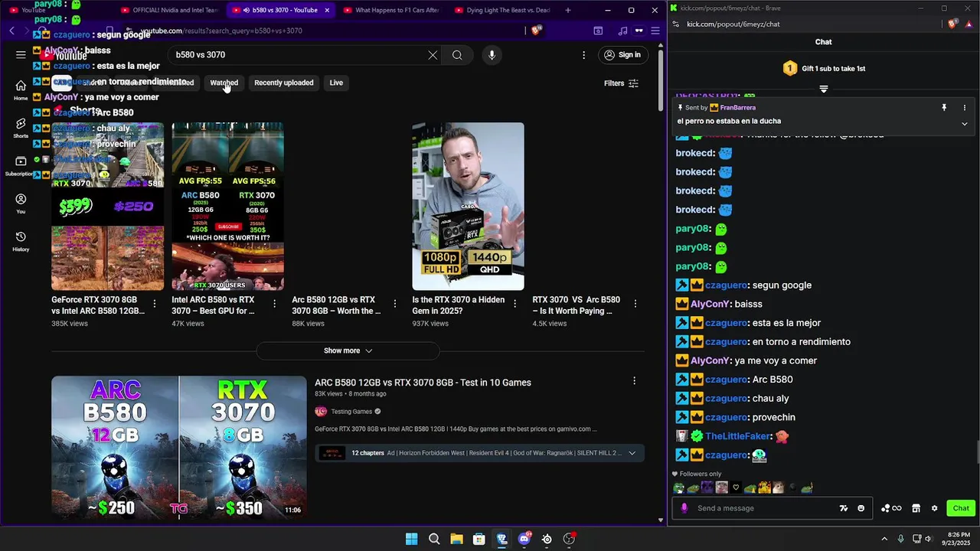This screenshot has width=980, height=551.
Task: Click Brave Shields icon in Kick chat window
Action: [x=952, y=24]
